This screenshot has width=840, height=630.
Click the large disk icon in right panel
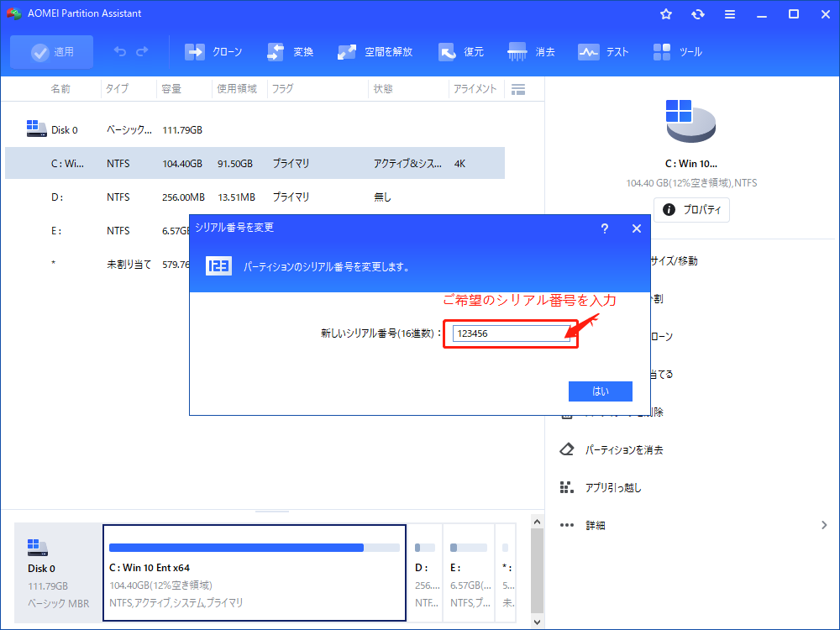tap(690, 120)
